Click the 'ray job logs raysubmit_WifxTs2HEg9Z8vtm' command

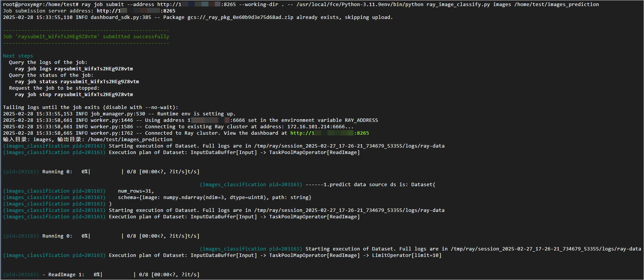(74, 69)
